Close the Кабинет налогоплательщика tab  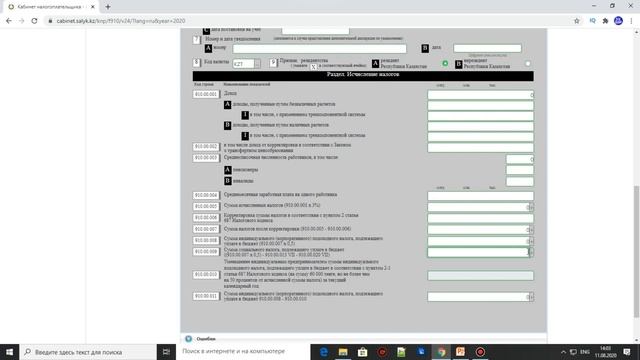pos(93,7)
